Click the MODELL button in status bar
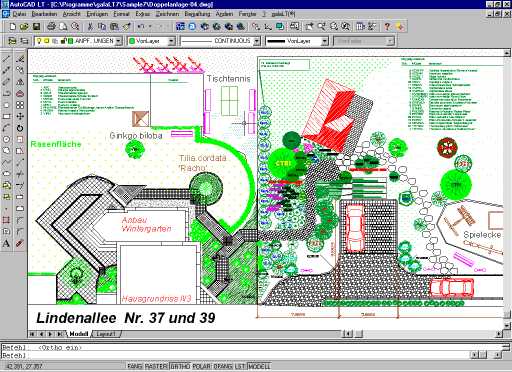The height and width of the screenshot is (372, 512). [259, 366]
